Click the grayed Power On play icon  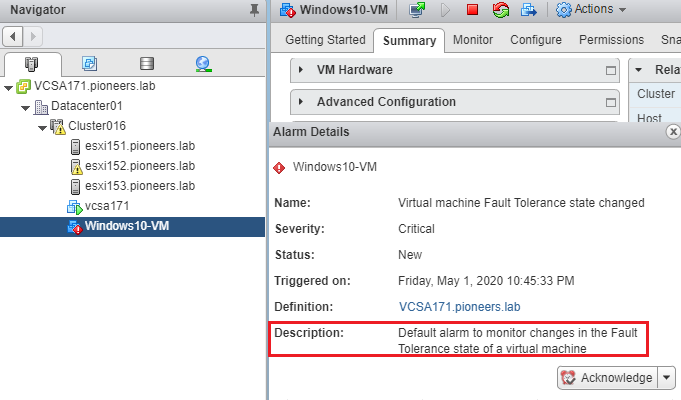[445, 10]
